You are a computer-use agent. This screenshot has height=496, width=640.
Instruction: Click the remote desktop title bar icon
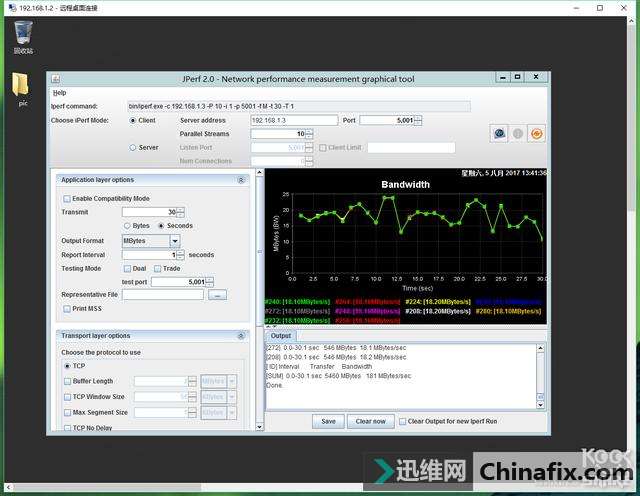pos(12,7)
